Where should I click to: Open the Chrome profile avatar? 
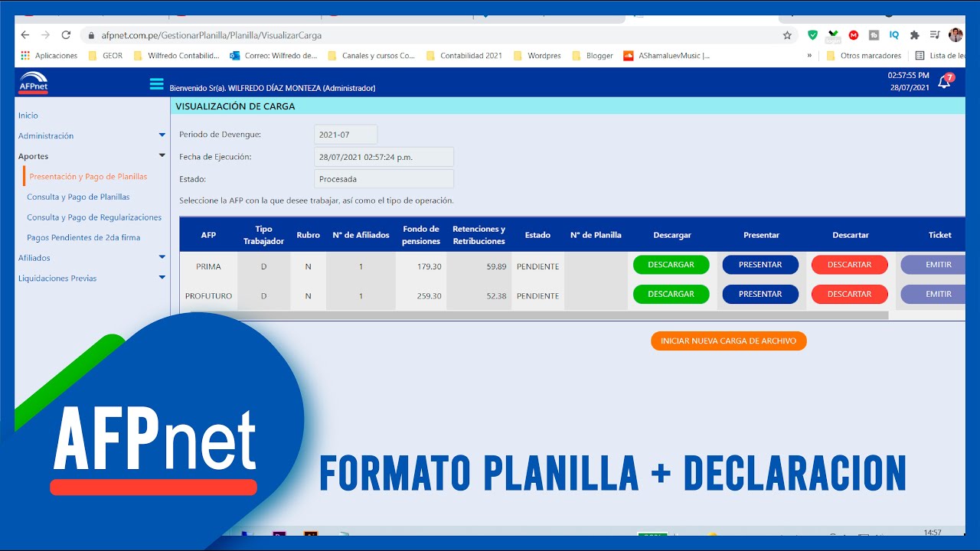955,35
